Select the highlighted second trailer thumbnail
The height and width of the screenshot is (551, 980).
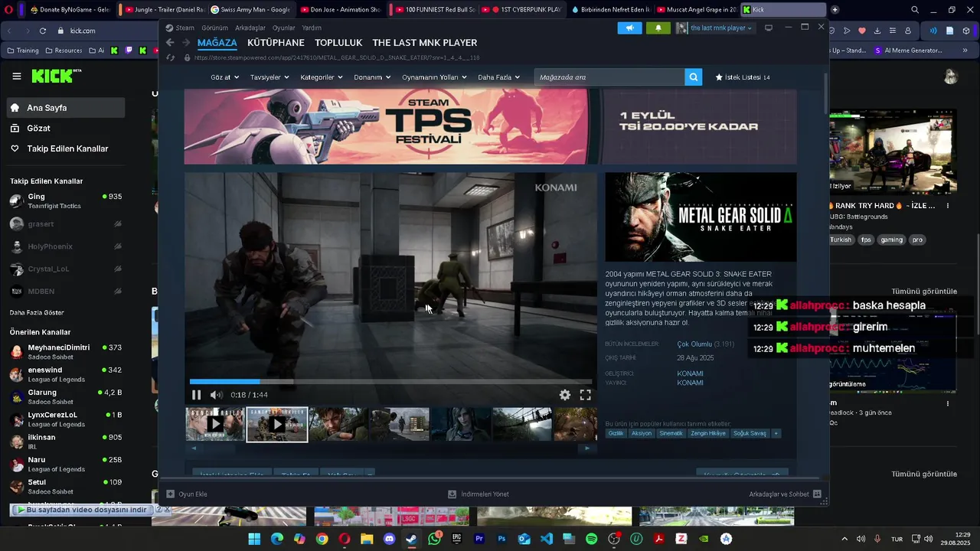(x=277, y=424)
